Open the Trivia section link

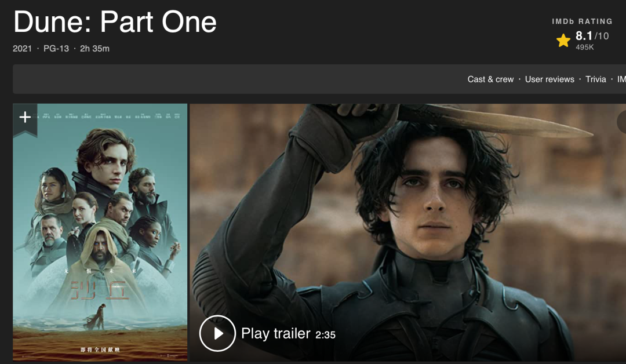pyautogui.click(x=596, y=79)
